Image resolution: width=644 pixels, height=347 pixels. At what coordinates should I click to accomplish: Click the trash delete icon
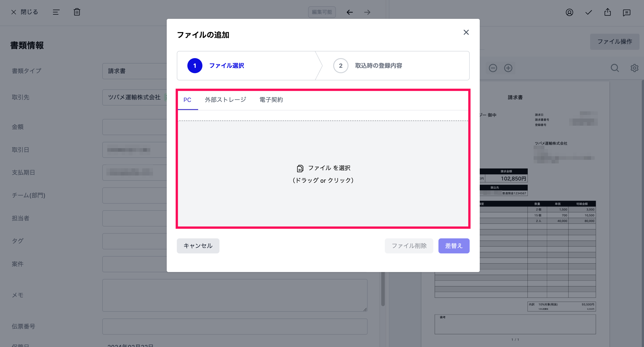[77, 12]
